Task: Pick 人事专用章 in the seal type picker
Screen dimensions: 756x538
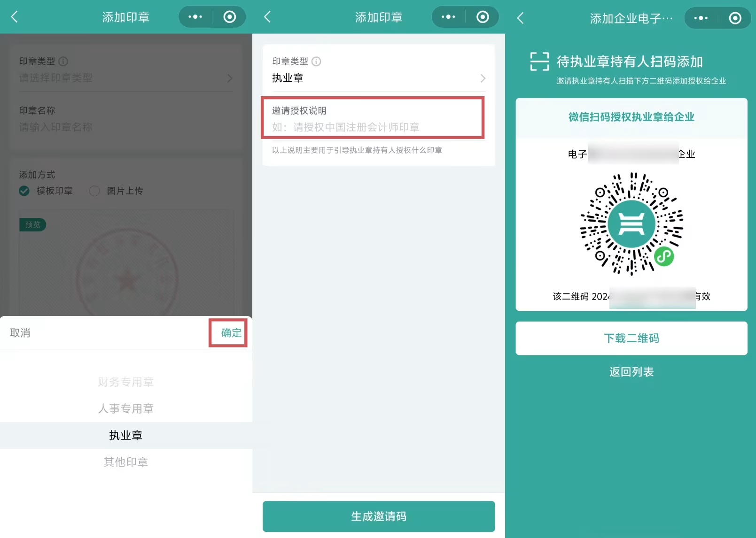Action: [126, 409]
